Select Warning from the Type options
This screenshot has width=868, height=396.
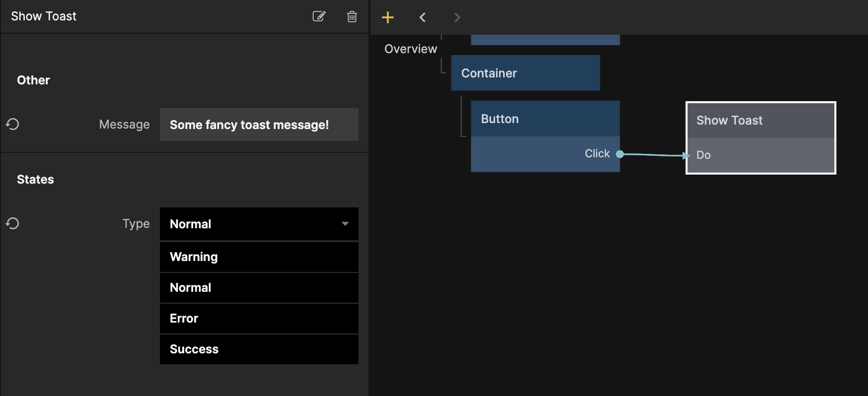[x=259, y=257]
